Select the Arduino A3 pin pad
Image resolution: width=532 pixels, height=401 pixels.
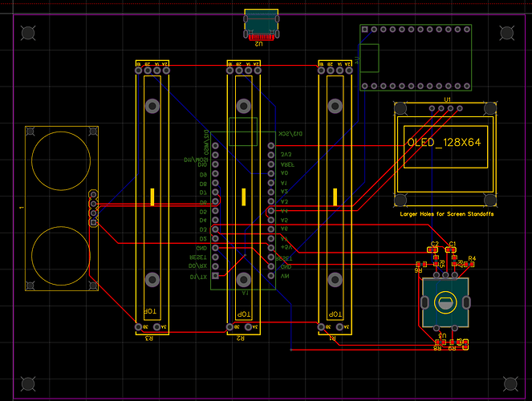[x=270, y=201]
